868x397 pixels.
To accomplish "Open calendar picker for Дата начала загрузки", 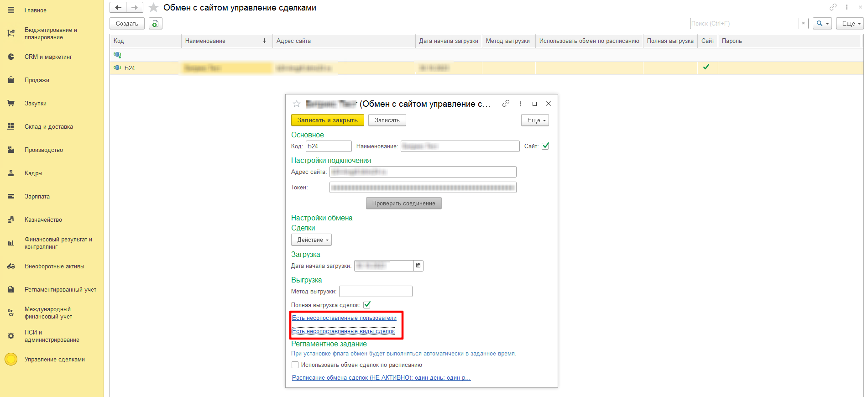I will pos(418,266).
